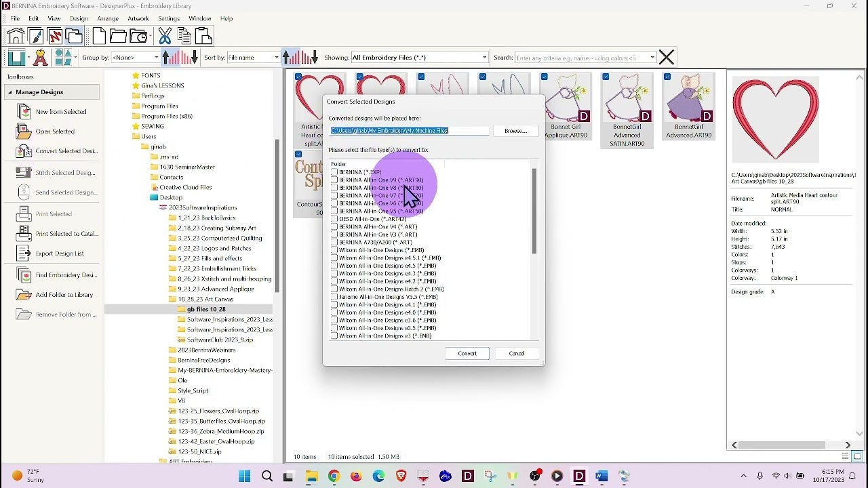Open Windows Start menu
The height and width of the screenshot is (488, 868).
[x=245, y=476]
